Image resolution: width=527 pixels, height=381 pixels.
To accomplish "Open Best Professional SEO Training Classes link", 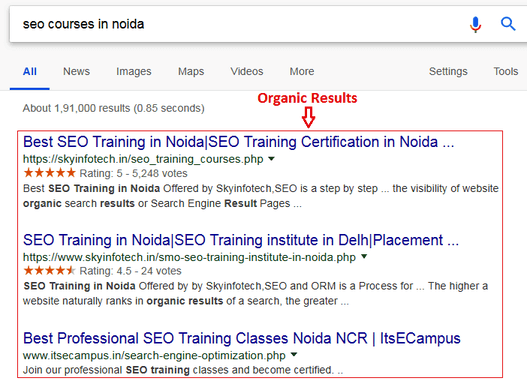I will coord(242,338).
